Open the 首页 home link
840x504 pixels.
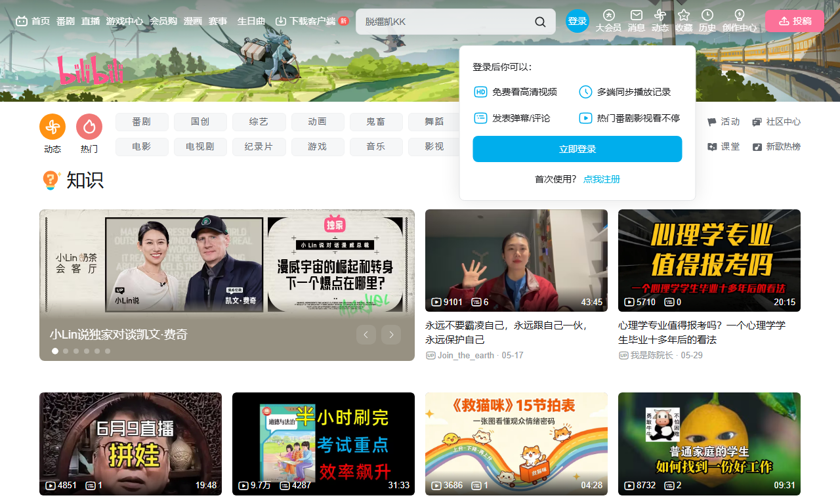[x=33, y=21]
